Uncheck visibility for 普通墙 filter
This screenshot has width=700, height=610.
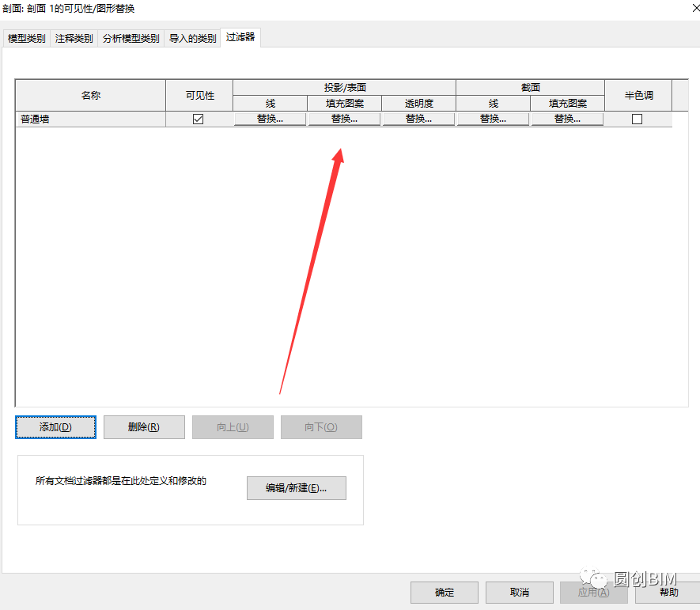pos(199,119)
